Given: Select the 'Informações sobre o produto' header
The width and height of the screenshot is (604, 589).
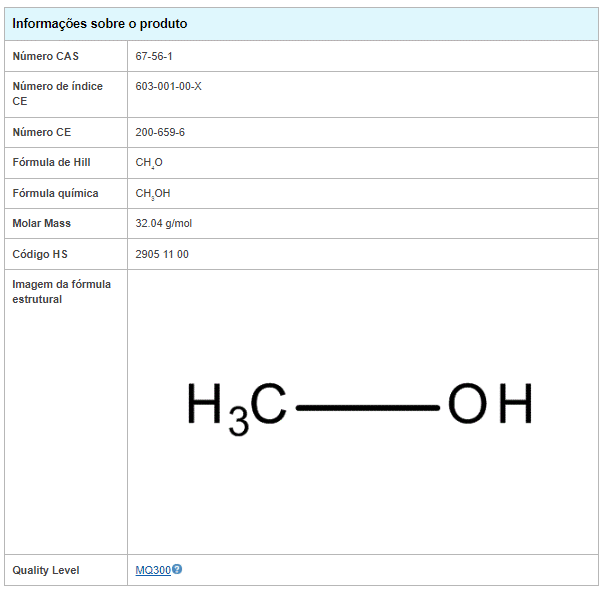Looking at the screenshot, I should click(x=100, y=23).
